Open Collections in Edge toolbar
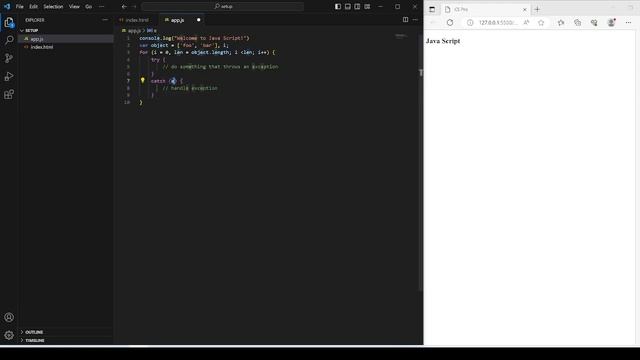This screenshot has width=640, height=360. [578, 22]
